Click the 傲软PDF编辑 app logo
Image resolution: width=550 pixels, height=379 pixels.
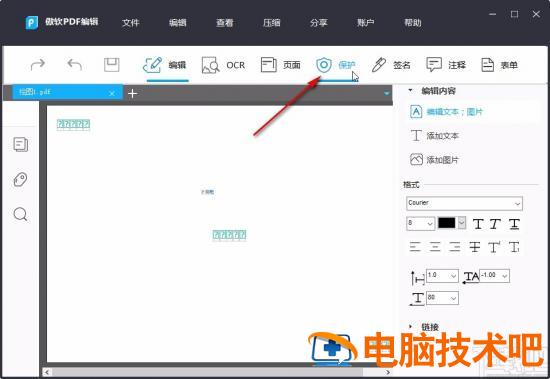click(31, 22)
